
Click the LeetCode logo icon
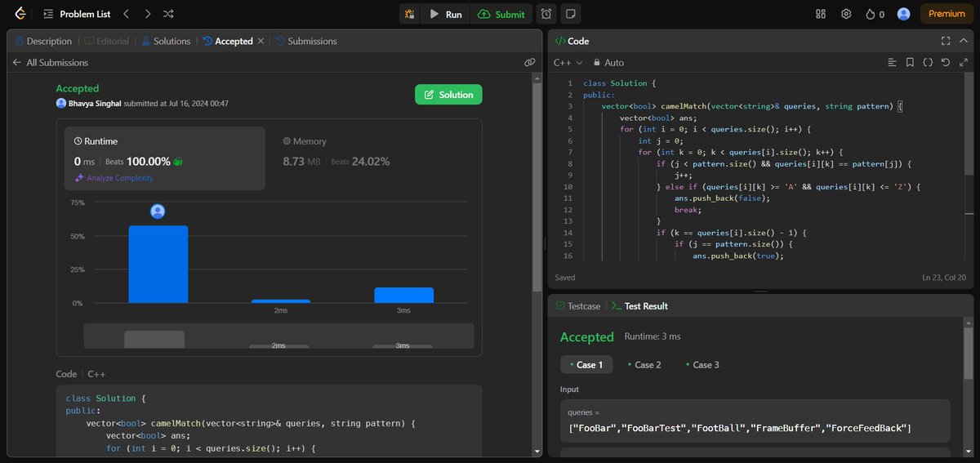tap(19, 14)
